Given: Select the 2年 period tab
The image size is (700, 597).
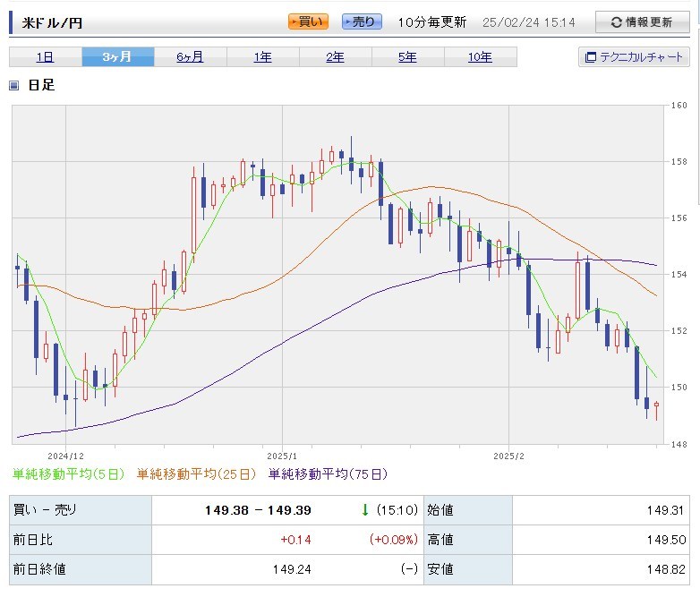Looking at the screenshot, I should [335, 57].
